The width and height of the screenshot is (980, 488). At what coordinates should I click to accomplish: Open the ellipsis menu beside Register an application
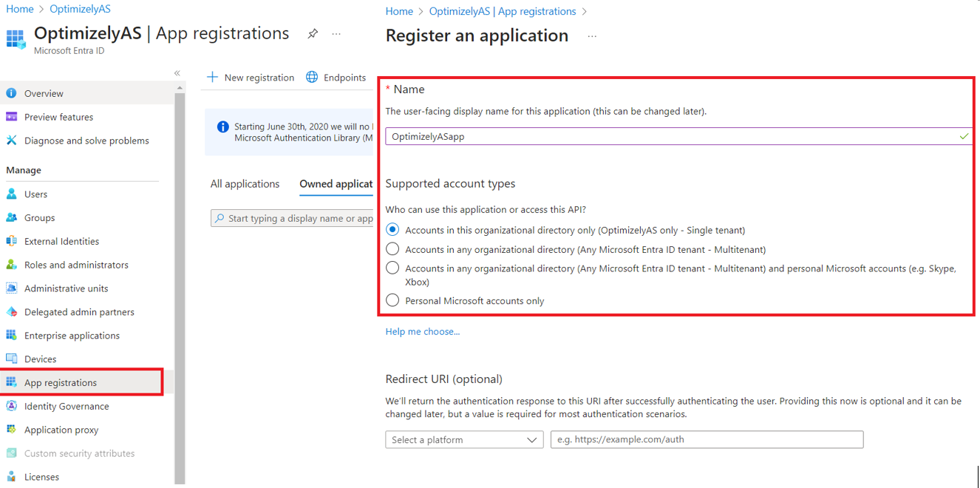click(x=592, y=36)
